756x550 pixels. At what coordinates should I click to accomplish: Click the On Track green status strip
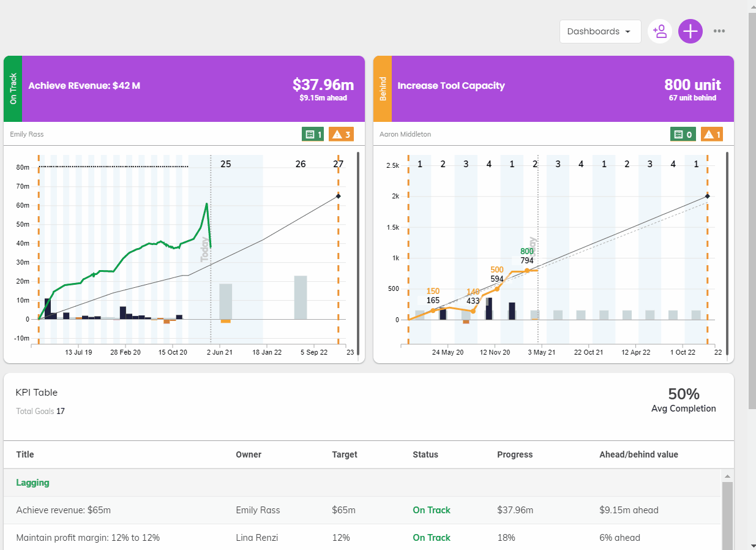coord(13,89)
